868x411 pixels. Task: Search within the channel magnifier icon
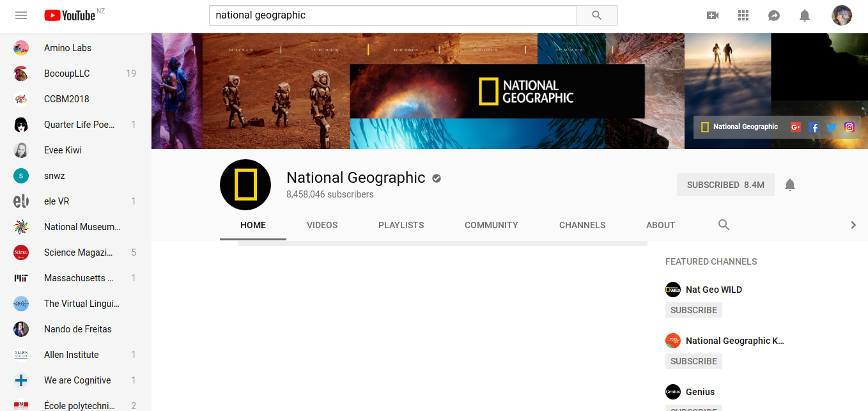point(724,225)
